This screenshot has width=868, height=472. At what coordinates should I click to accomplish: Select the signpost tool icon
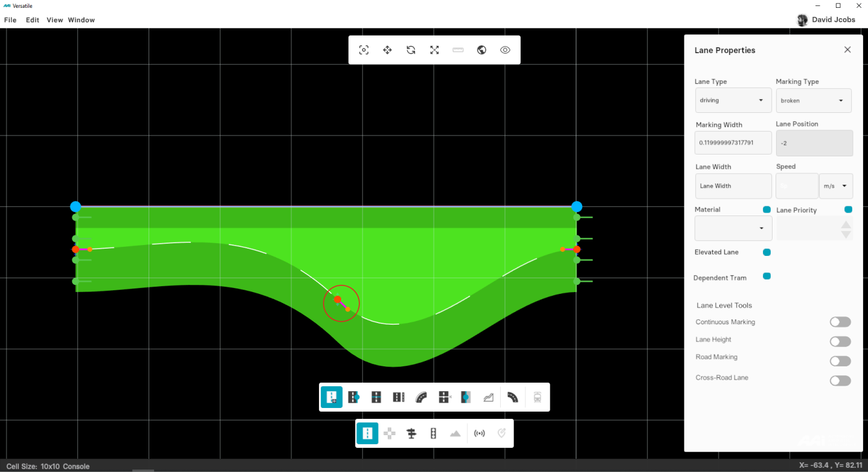click(x=411, y=433)
